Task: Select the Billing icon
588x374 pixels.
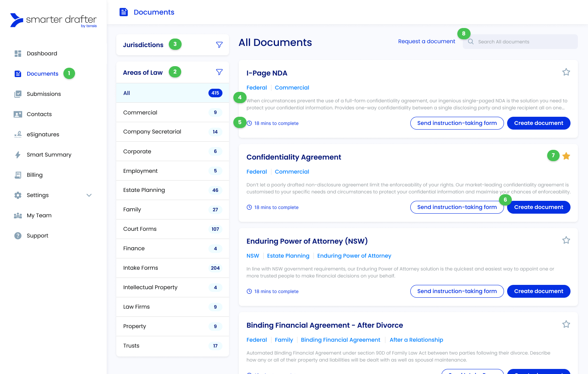Action: [x=18, y=175]
